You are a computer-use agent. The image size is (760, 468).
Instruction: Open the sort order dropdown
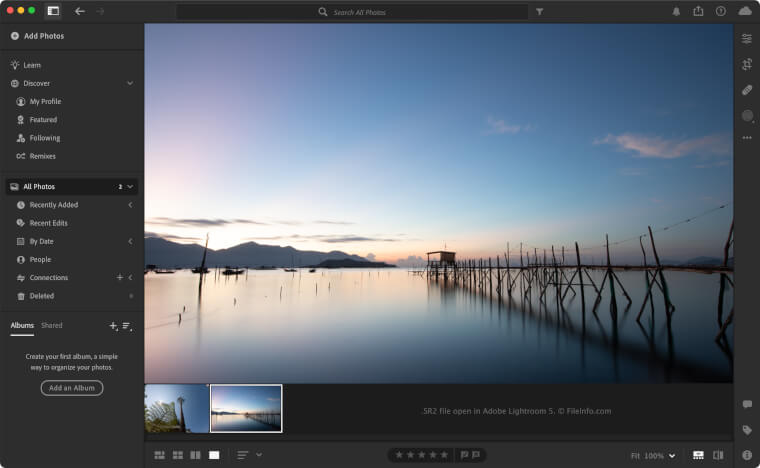249,455
